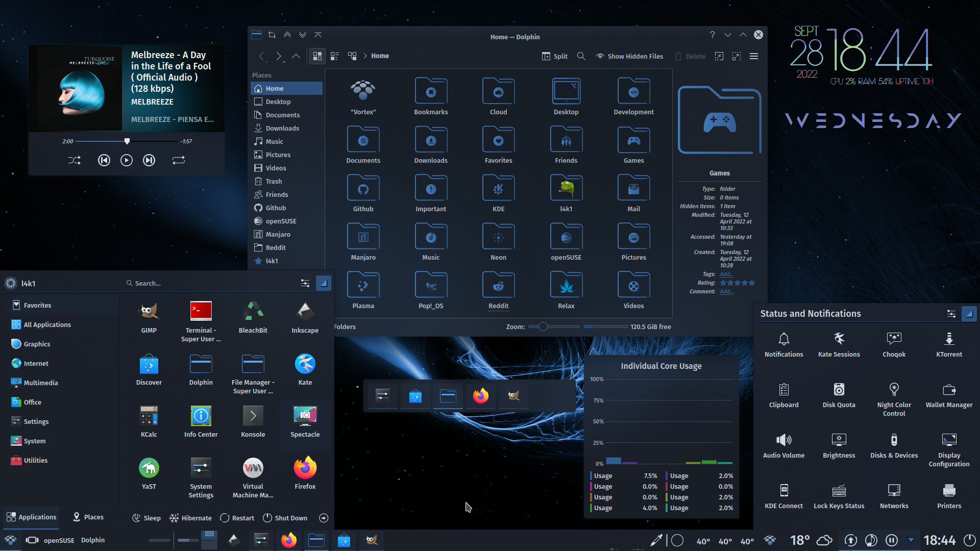Open Dolphin hamburger menu
Viewport: 980px width, 551px height.
click(753, 56)
